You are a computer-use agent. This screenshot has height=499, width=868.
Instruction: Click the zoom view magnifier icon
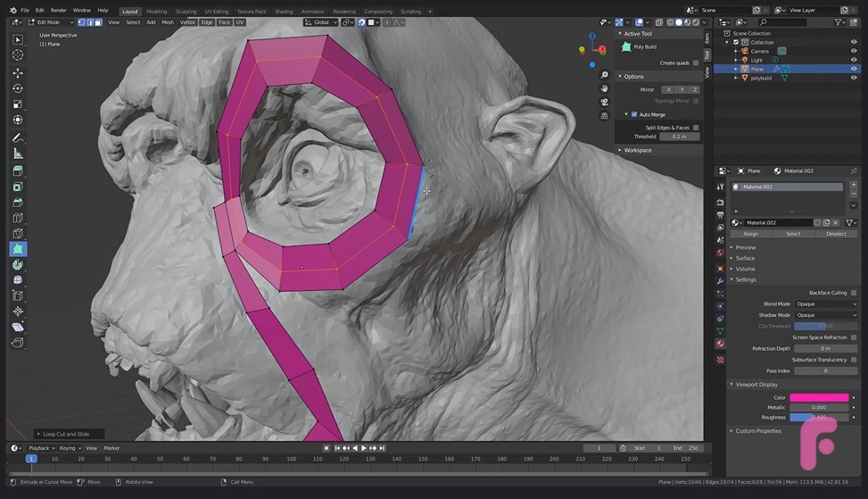[605, 75]
